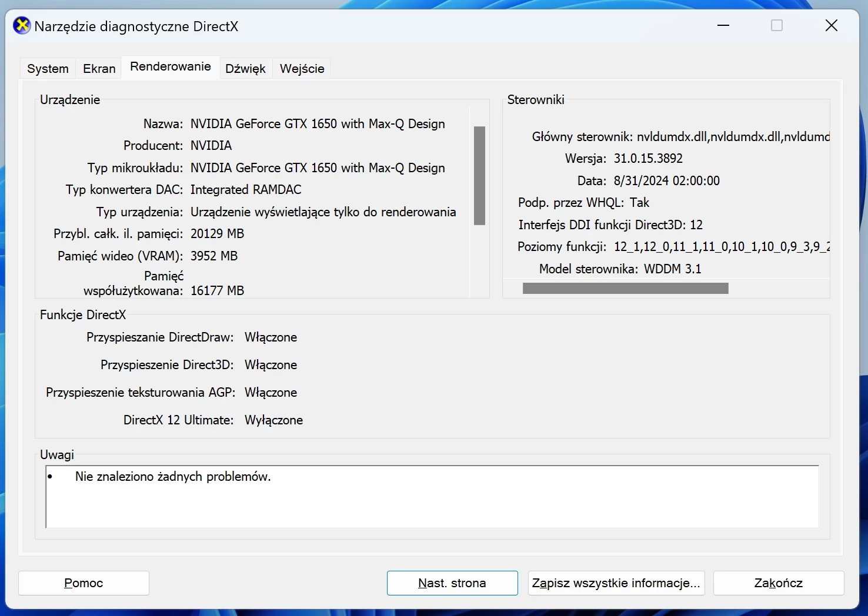Screen dimensions: 868x616
Task: Click the Pamięć wideo (VRAM) label
Action: tap(120, 256)
